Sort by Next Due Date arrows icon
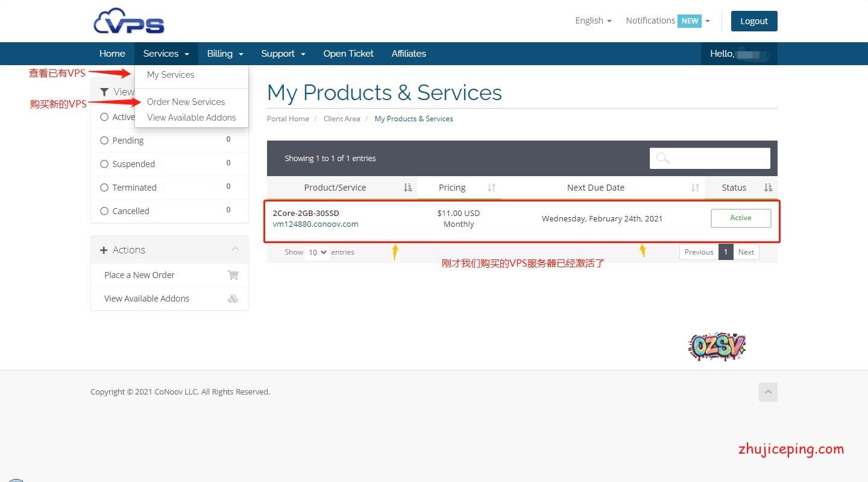This screenshot has width=868, height=482. point(695,188)
